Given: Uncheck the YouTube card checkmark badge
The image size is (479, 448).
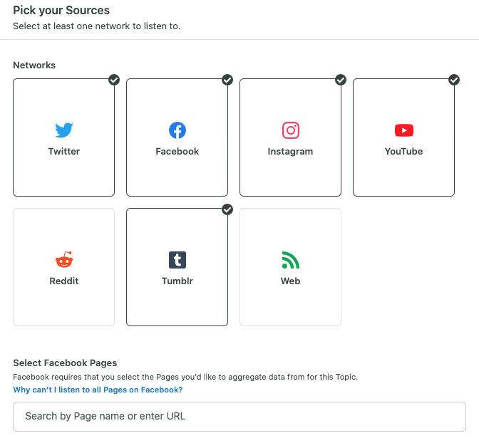Looking at the screenshot, I should coord(454,80).
